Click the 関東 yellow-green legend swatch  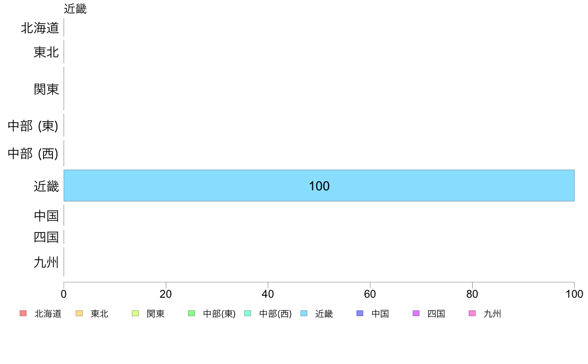[x=135, y=314]
